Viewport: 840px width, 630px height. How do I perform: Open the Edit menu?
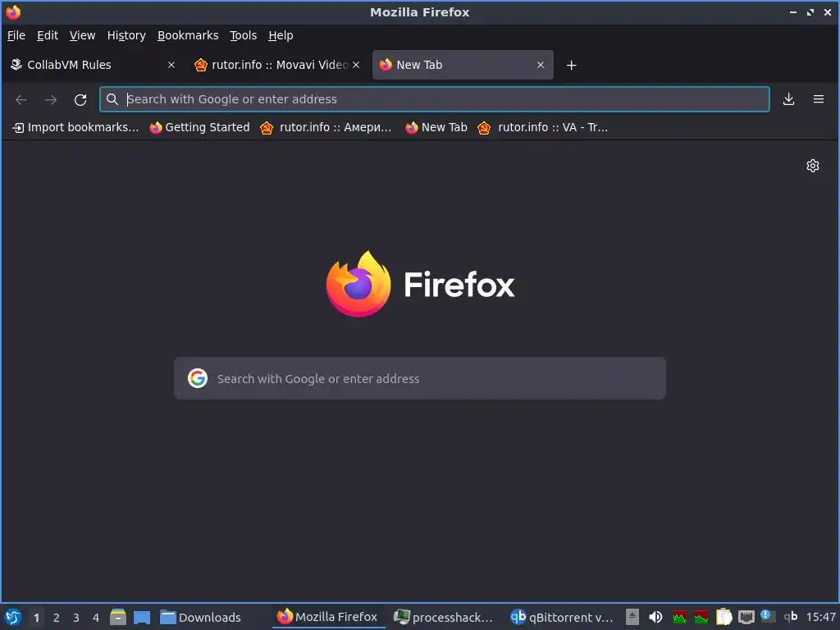[47, 35]
